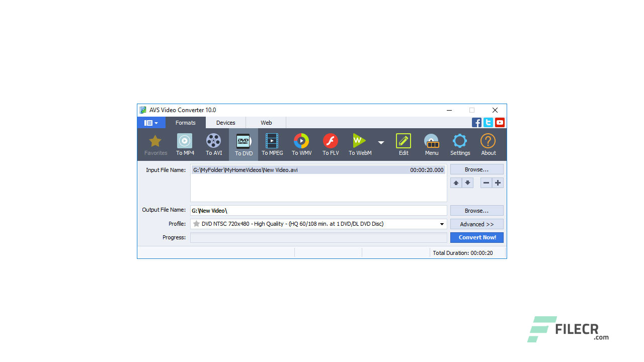Browse for the input file

[477, 169]
